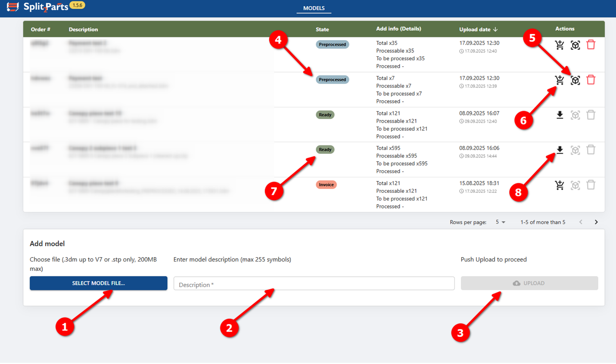The image size is (616, 364).
Task: Click the State column header
Action: 322,29
